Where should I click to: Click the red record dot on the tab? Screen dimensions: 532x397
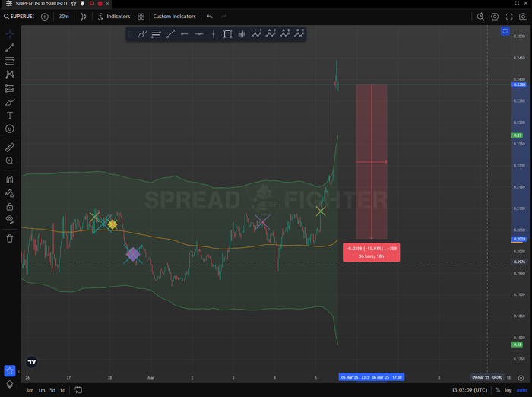point(100,3)
